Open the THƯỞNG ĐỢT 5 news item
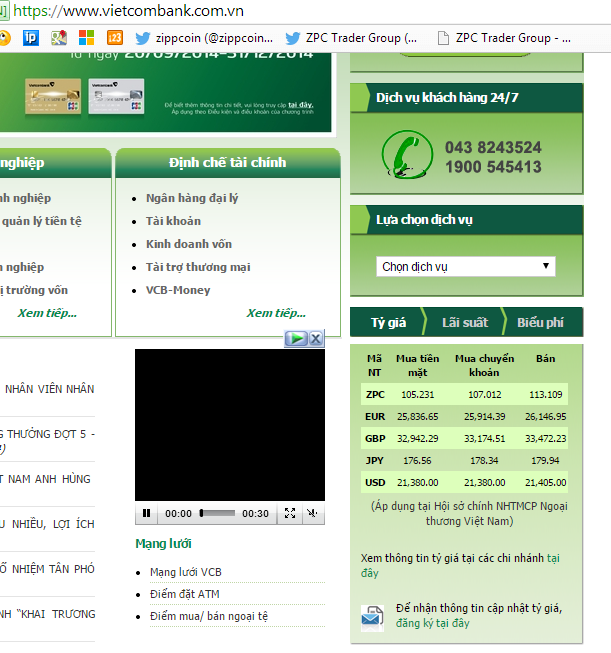The image size is (611, 653). [47, 441]
